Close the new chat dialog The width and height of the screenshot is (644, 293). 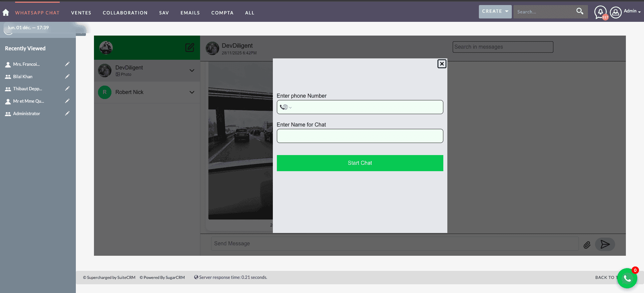[x=442, y=64]
